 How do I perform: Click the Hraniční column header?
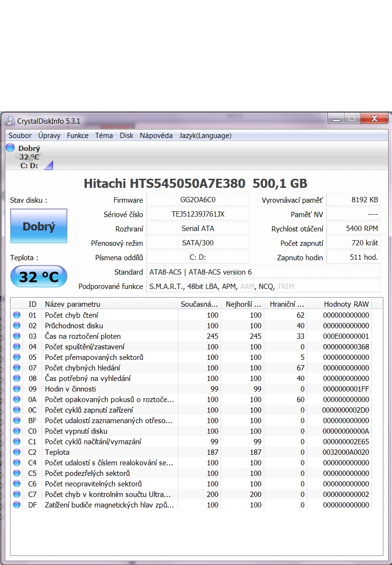285,304
